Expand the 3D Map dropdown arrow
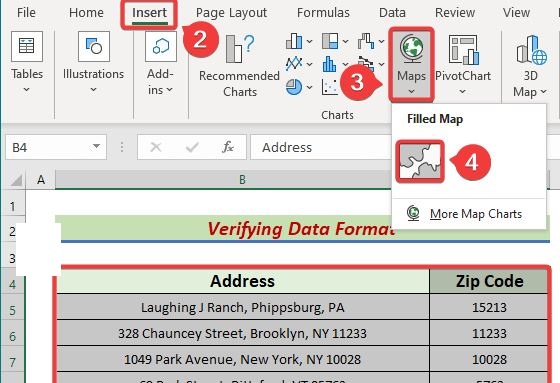The height and width of the screenshot is (383, 560). (543, 92)
